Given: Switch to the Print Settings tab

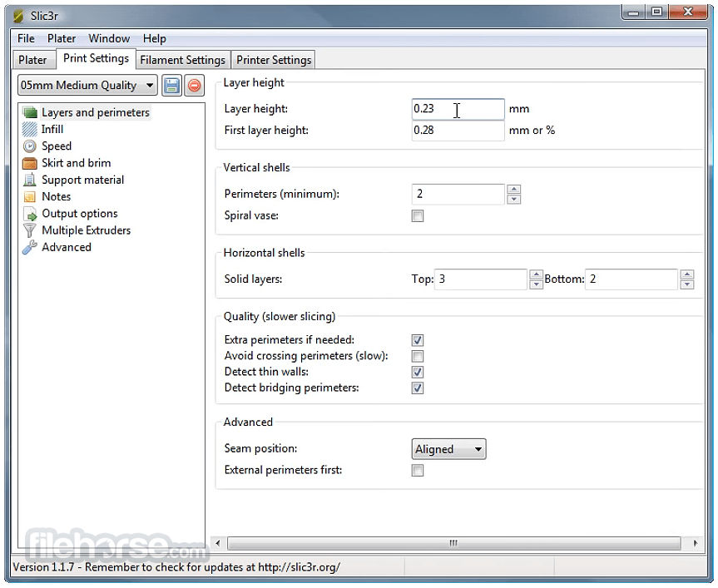Looking at the screenshot, I should tap(97, 58).
